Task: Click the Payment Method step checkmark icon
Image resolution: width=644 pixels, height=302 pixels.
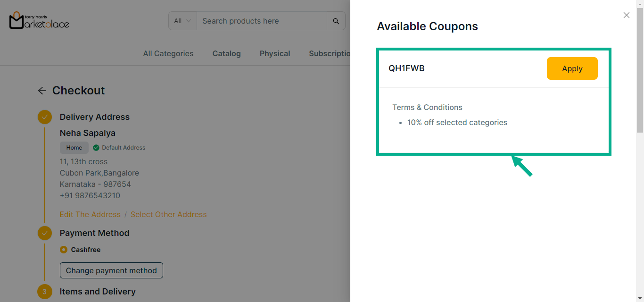Action: point(45,233)
